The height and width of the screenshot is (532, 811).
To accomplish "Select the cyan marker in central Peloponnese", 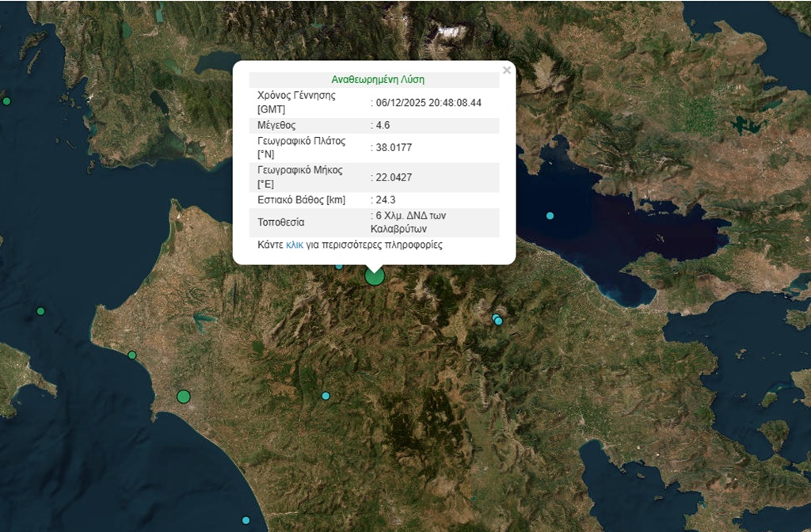I will click(326, 396).
